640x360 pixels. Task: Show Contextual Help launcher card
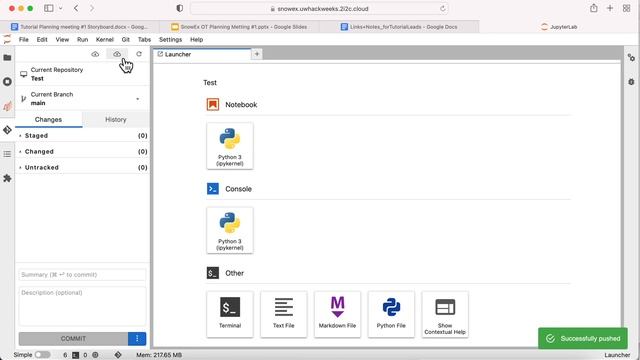[x=445, y=314]
